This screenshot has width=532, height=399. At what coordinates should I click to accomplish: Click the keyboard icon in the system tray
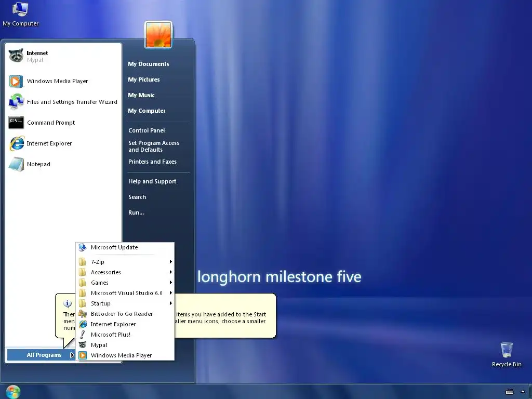click(x=509, y=392)
